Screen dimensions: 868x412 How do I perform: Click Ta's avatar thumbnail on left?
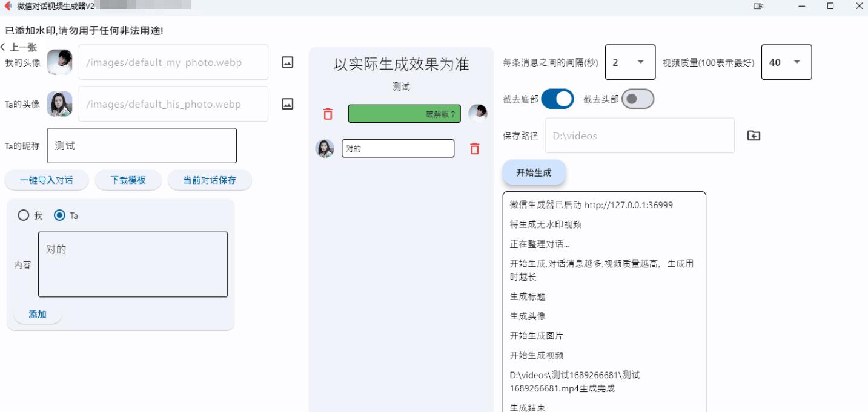tap(59, 104)
